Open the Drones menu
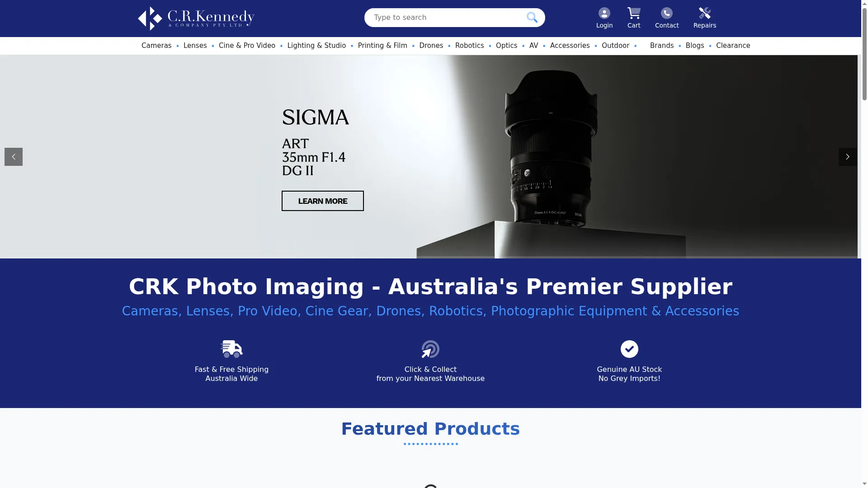Viewport: 868px width, 488px height. (x=431, y=46)
